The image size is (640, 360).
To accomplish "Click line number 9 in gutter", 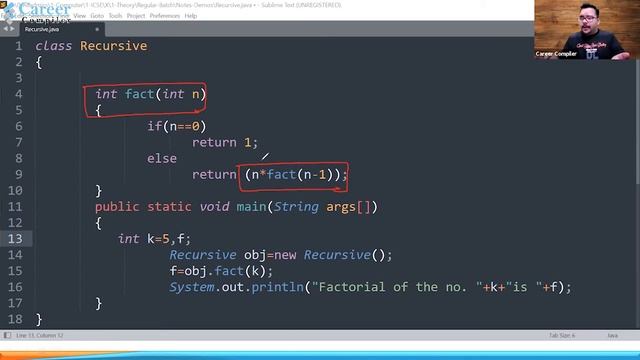I will click(x=19, y=175).
